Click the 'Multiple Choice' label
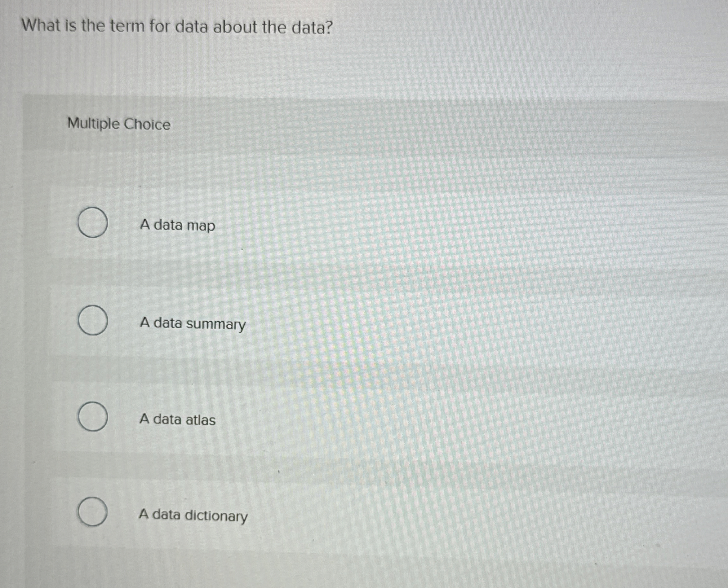 pos(118,124)
